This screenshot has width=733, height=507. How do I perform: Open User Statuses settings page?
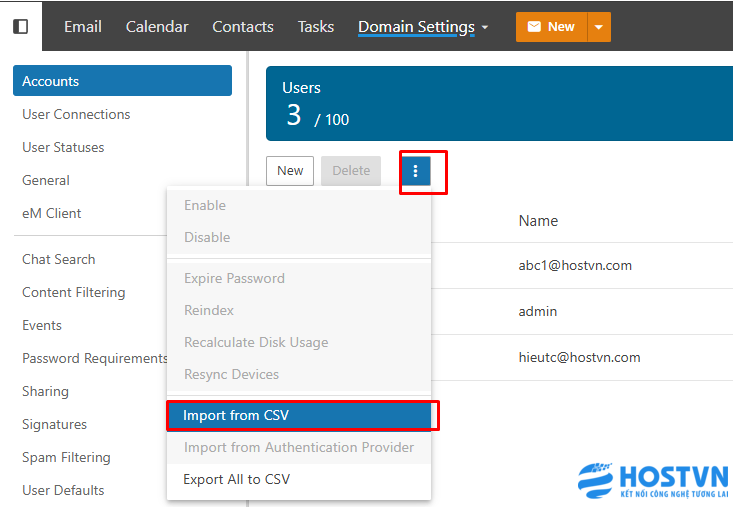(x=63, y=147)
